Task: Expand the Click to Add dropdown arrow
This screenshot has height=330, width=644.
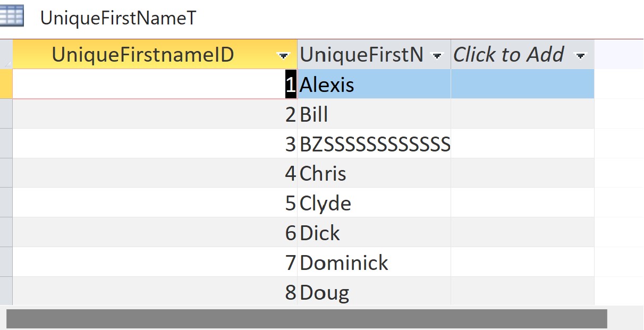Action: tap(580, 55)
